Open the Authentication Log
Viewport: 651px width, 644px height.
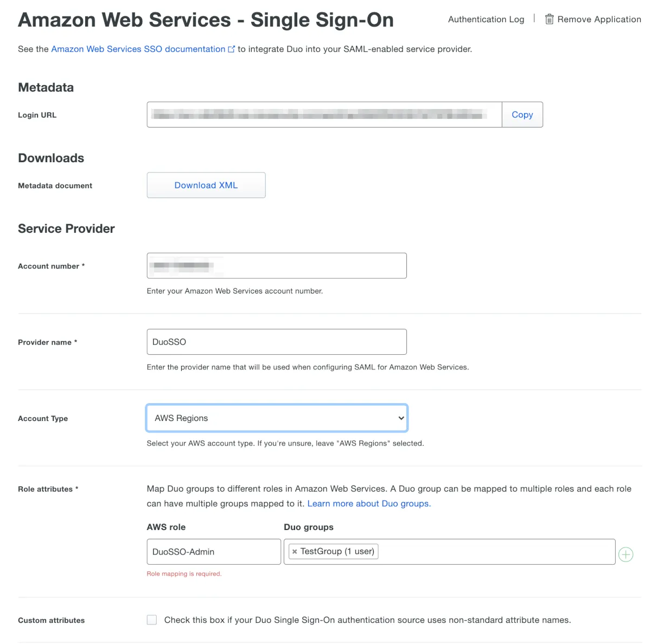(486, 20)
